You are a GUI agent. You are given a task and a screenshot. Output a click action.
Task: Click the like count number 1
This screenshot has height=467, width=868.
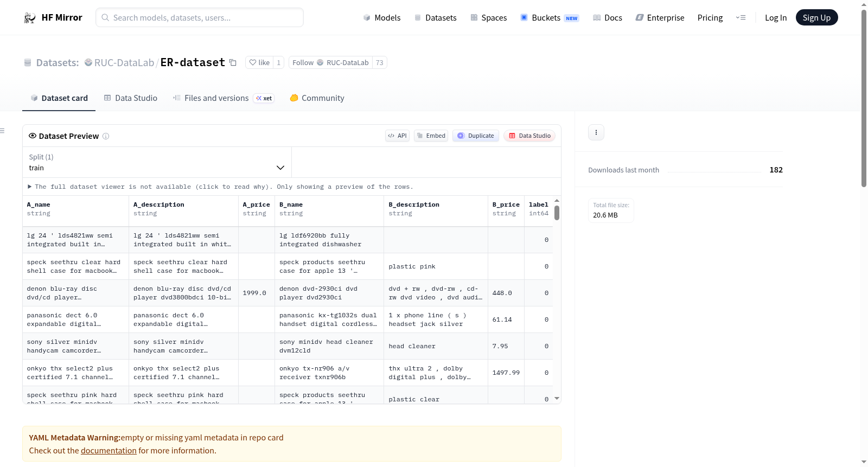(279, 62)
